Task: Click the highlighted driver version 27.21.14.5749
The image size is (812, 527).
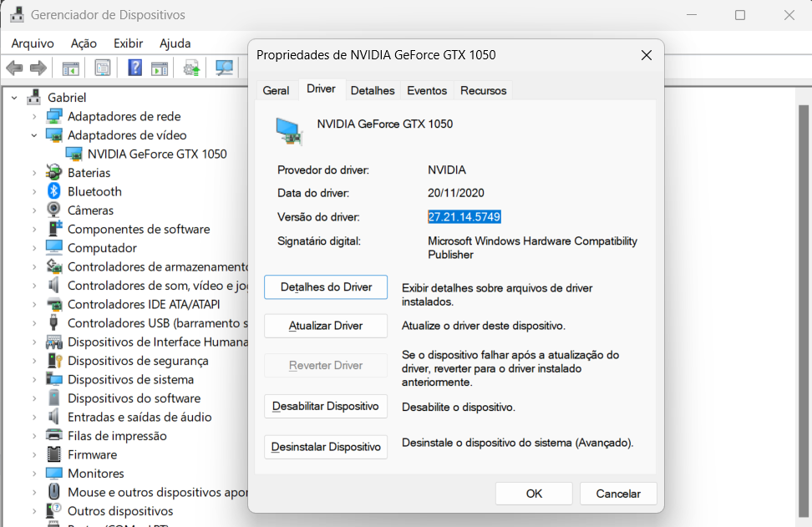Action: click(x=464, y=217)
